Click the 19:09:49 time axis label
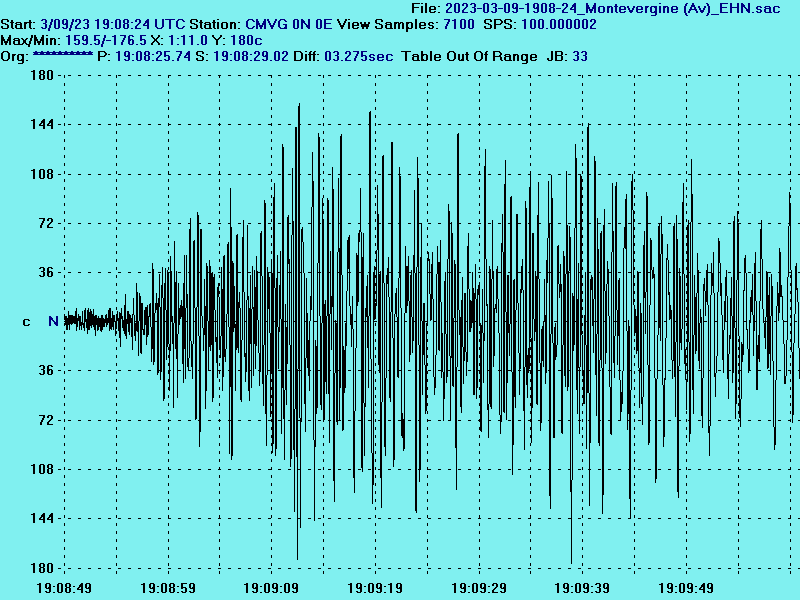This screenshot has height=600, width=800. pyautogui.click(x=686, y=588)
